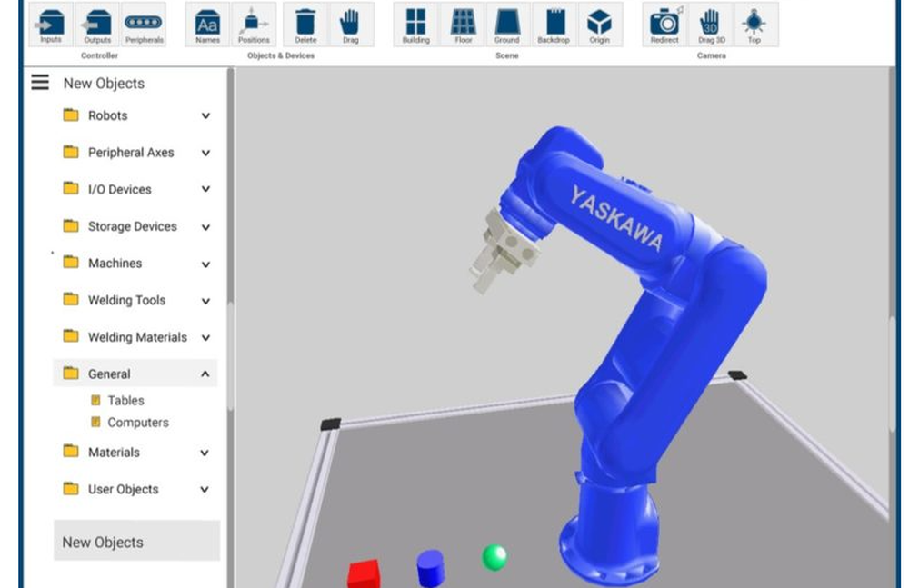Viewport: 909px width, 588px height.
Task: Select the Machines category label
Action: 115,264
